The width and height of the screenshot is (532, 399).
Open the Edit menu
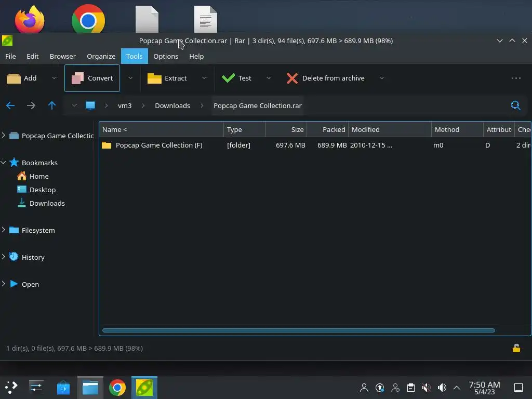pyautogui.click(x=33, y=56)
